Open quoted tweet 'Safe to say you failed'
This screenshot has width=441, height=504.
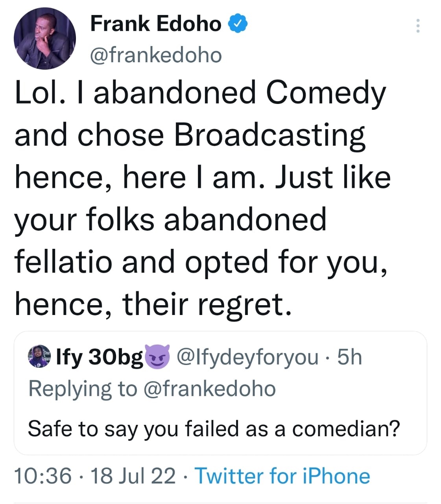click(214, 428)
